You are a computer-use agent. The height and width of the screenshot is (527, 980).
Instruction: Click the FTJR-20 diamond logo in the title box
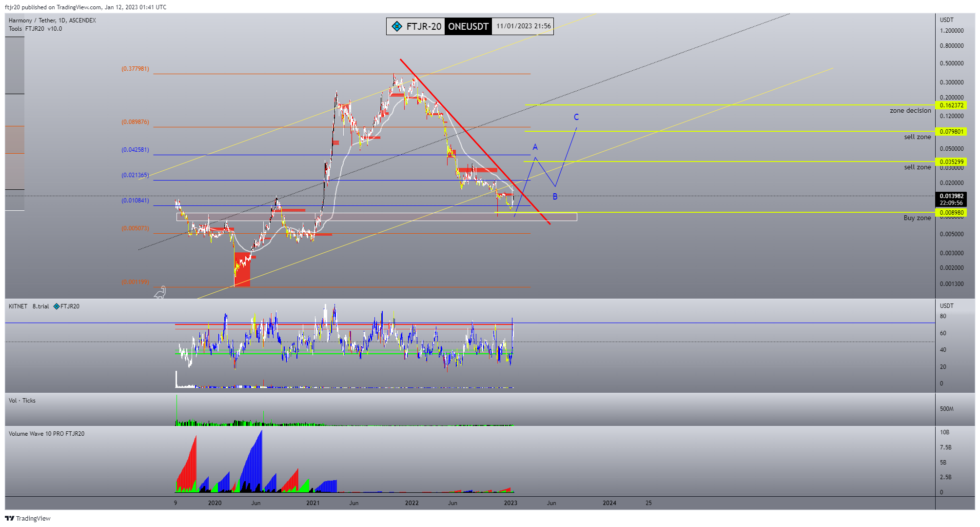397,26
